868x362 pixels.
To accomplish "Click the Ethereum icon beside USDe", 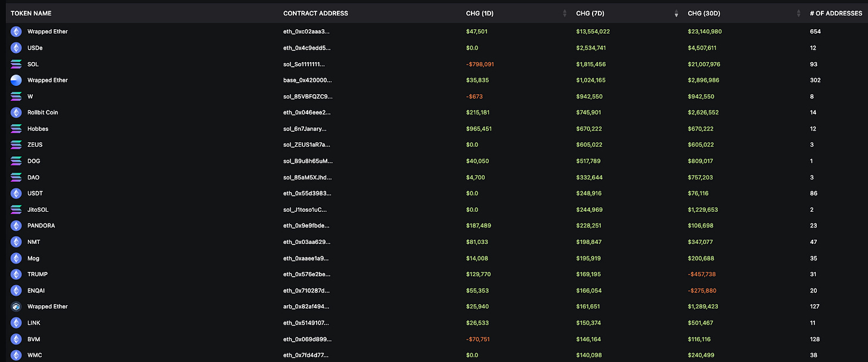I will click(x=16, y=48).
